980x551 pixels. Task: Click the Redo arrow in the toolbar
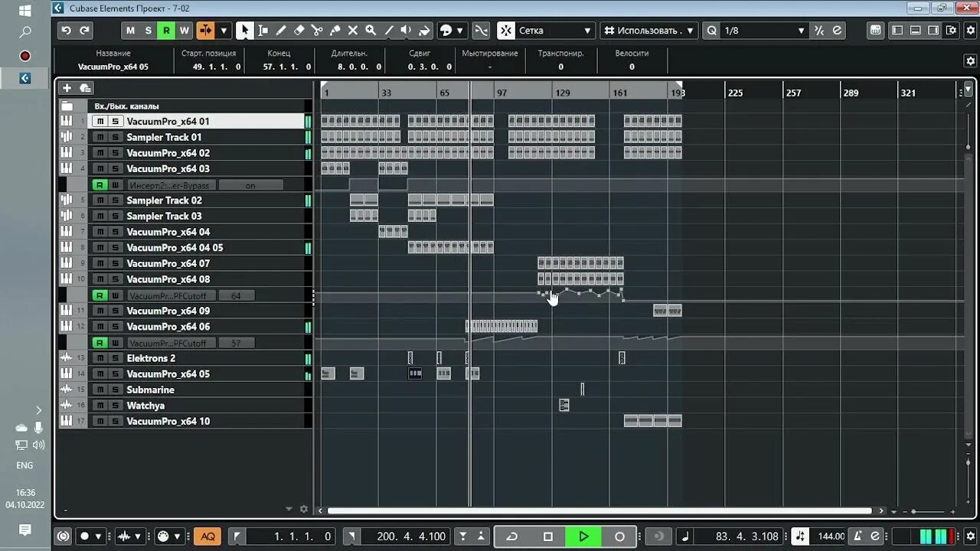point(85,31)
